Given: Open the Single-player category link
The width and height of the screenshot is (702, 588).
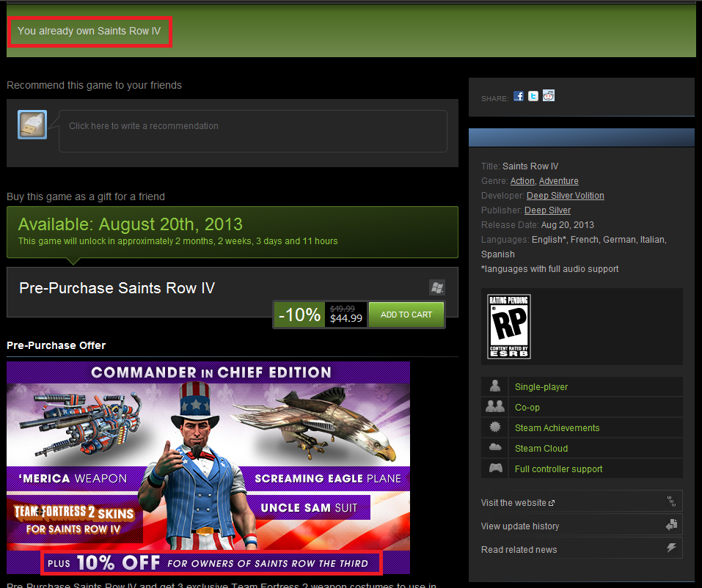Looking at the screenshot, I should pos(541,386).
